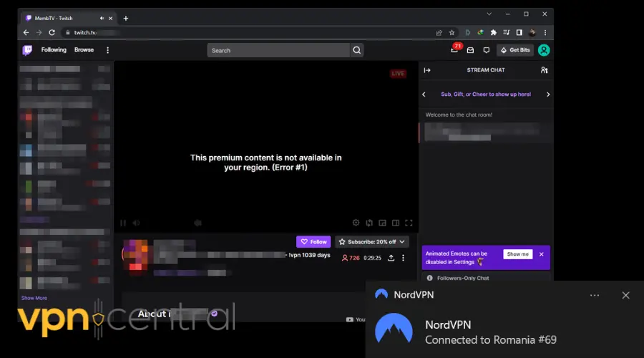Open a new browser tab
This screenshot has width=644, height=358.
(x=126, y=18)
